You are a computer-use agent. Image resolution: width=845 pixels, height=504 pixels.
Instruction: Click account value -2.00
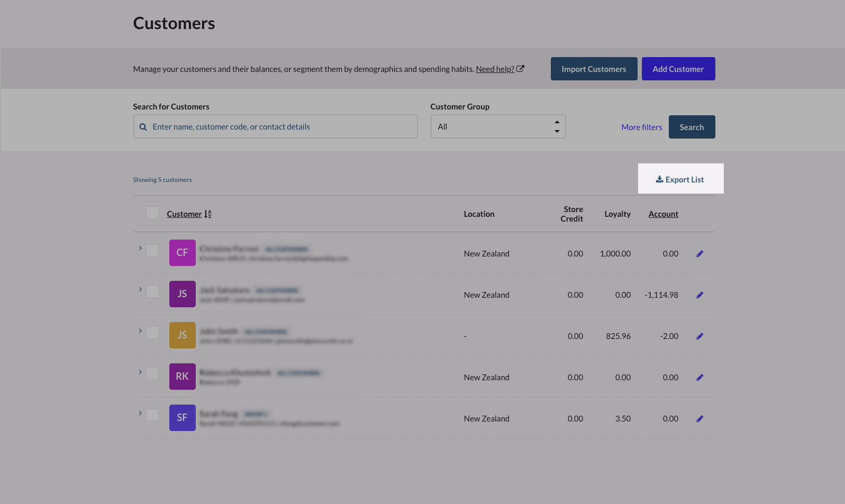pyautogui.click(x=669, y=336)
